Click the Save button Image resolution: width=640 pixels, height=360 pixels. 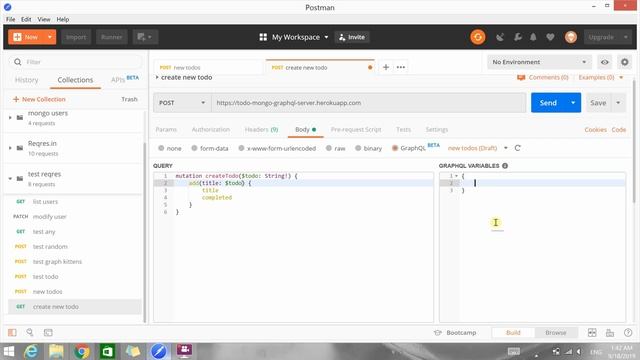[x=598, y=103]
